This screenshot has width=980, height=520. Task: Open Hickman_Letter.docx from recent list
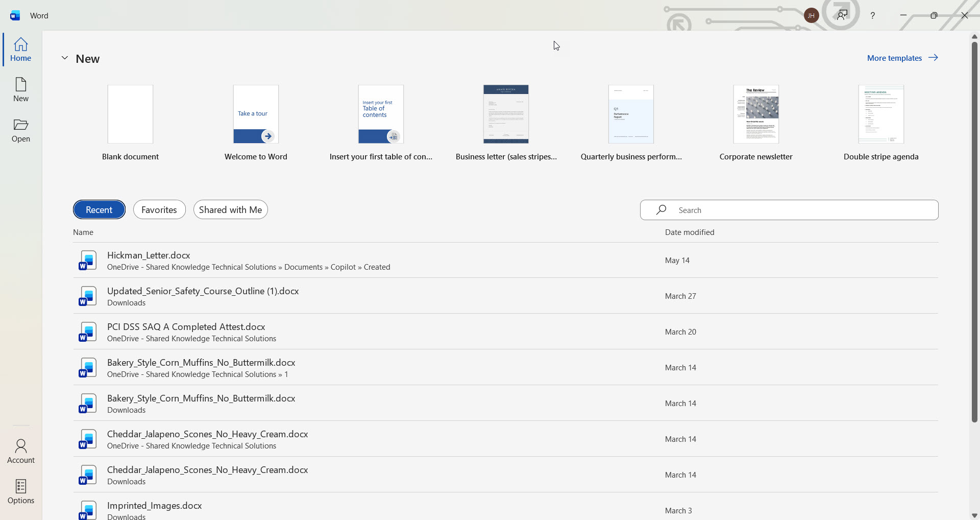(505, 261)
